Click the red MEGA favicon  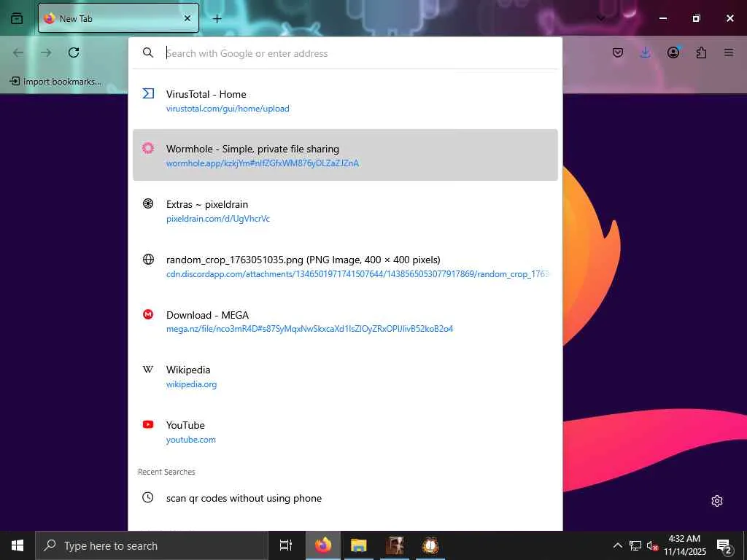(148, 314)
